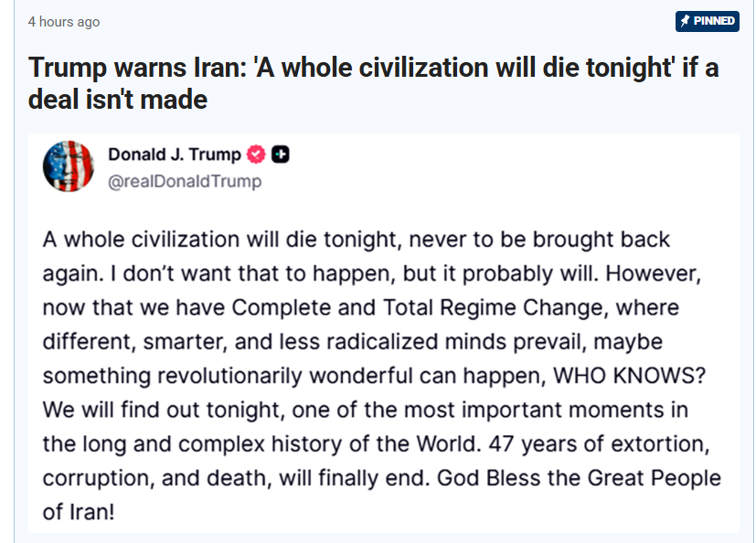Image resolution: width=756 pixels, height=543 pixels.
Task: Click the red verified checkmark badge
Action: [x=257, y=154]
